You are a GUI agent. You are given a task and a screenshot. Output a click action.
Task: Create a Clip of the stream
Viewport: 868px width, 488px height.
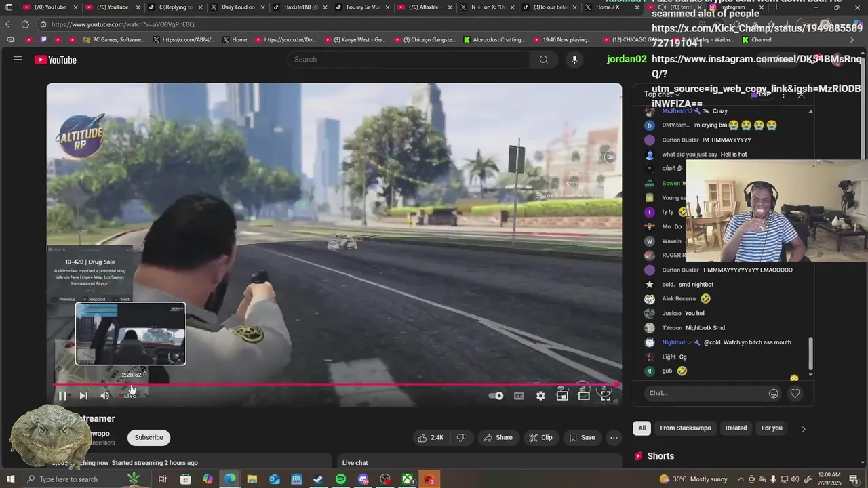click(540, 438)
